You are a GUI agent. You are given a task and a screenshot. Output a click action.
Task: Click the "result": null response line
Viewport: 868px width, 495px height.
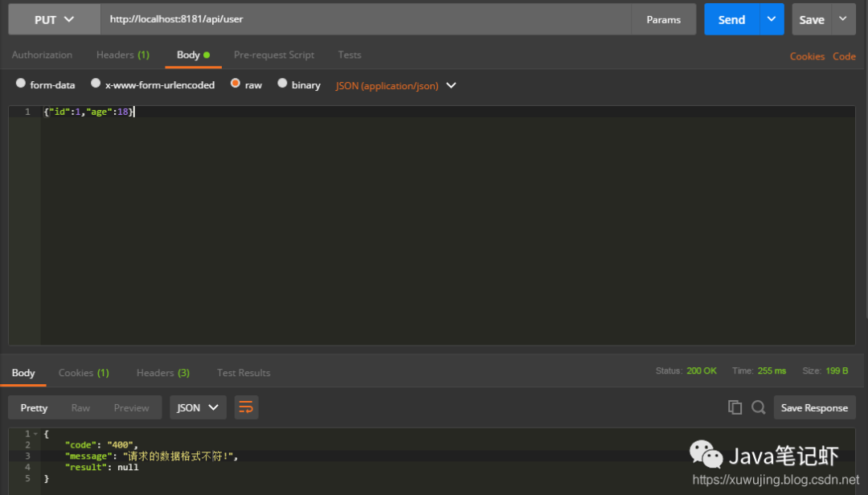(101, 468)
